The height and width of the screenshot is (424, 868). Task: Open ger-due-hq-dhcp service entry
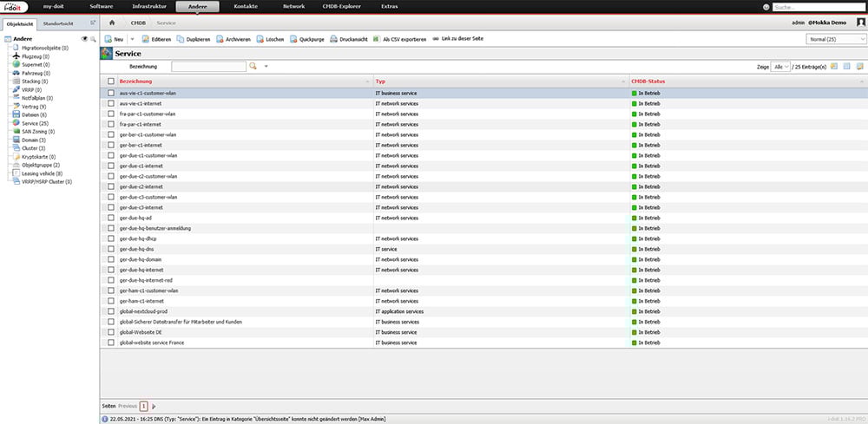pyautogui.click(x=138, y=238)
